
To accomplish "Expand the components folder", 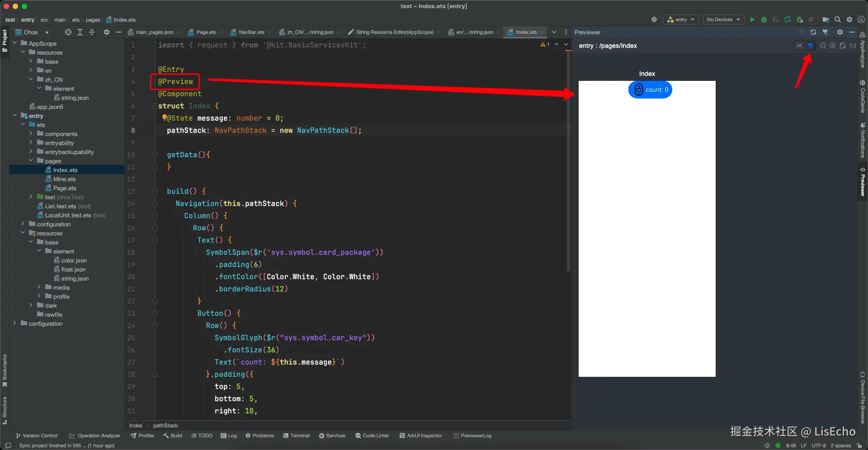I will (x=31, y=134).
